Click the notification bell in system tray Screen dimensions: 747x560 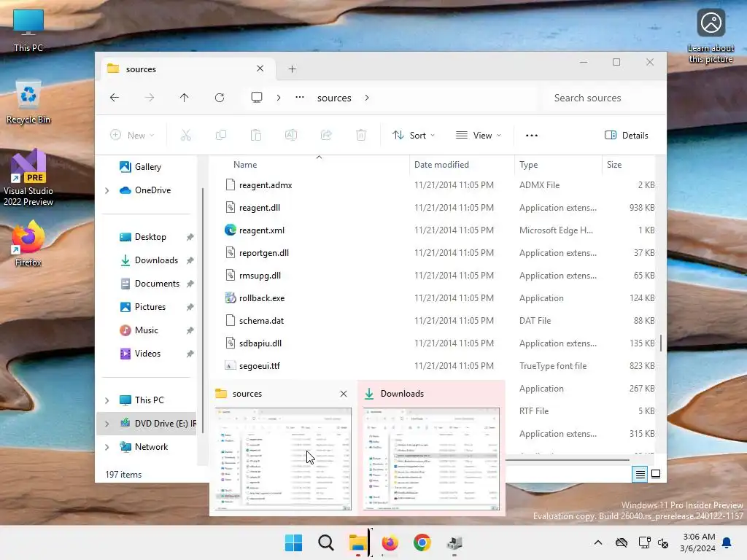[727, 542]
